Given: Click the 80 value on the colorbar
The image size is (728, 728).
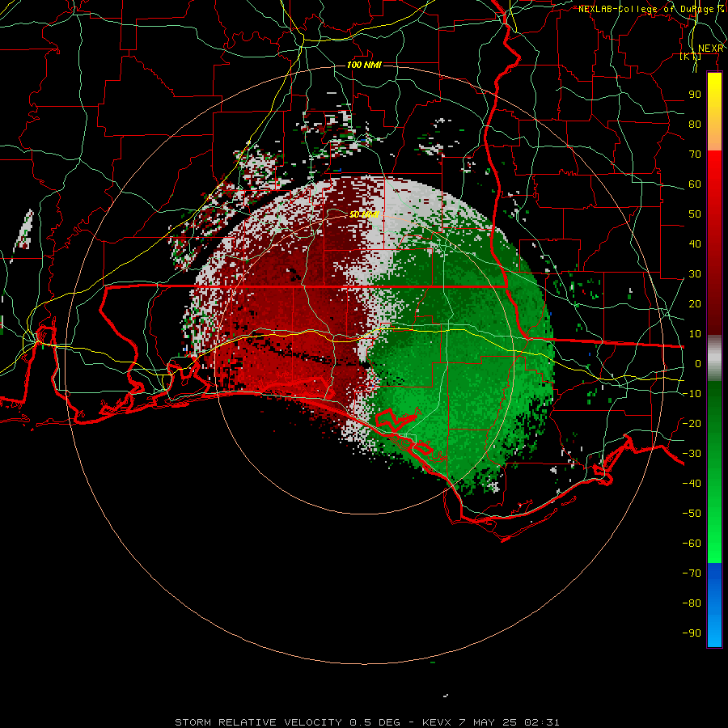Looking at the screenshot, I should point(695,124).
